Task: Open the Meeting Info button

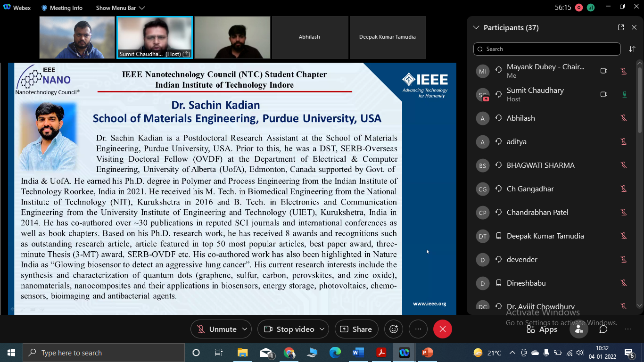Action: [x=61, y=8]
